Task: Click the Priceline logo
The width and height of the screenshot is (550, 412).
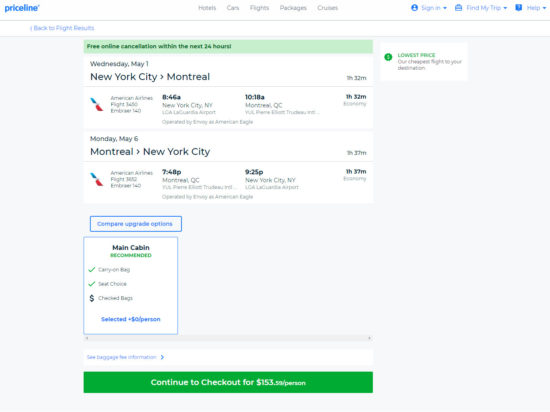Action: click(x=22, y=8)
